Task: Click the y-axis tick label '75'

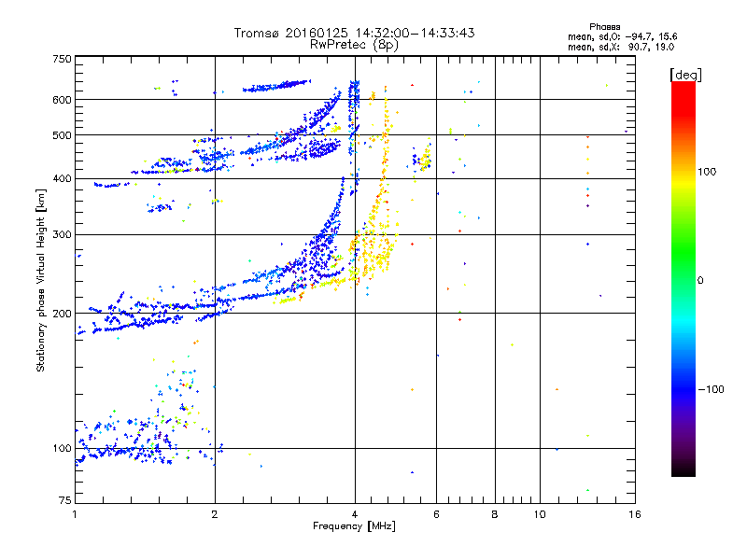Action: click(x=65, y=500)
